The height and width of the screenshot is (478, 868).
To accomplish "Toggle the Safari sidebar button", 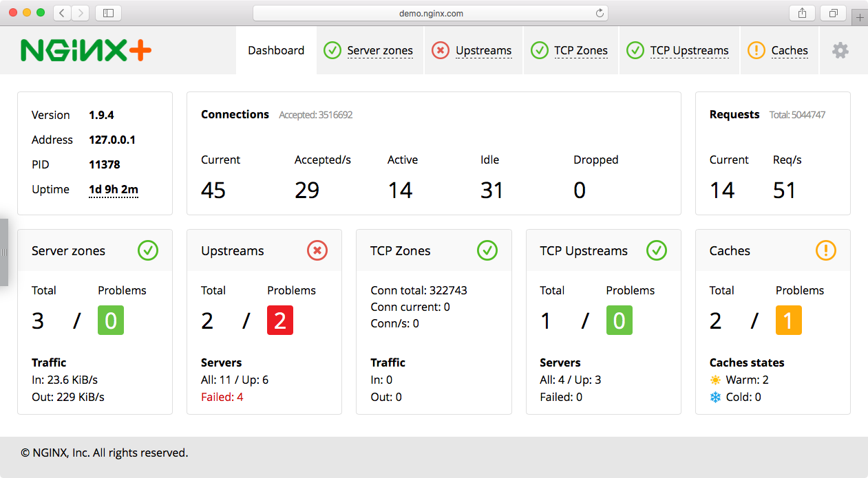I will [108, 13].
